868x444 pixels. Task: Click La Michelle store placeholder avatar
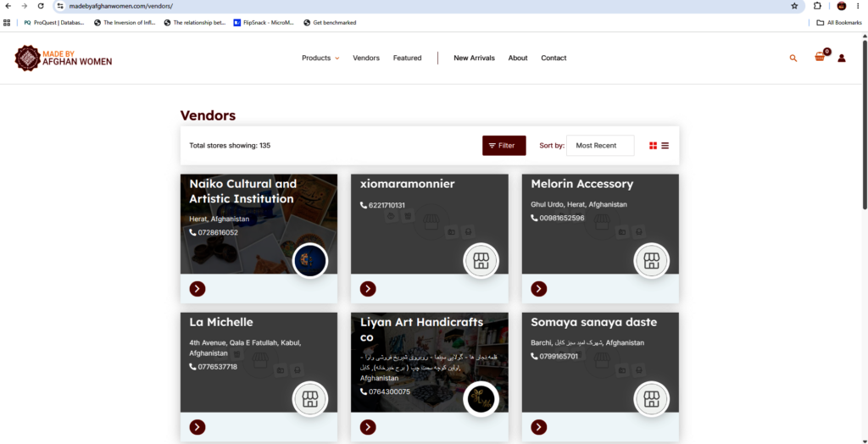tap(310, 398)
